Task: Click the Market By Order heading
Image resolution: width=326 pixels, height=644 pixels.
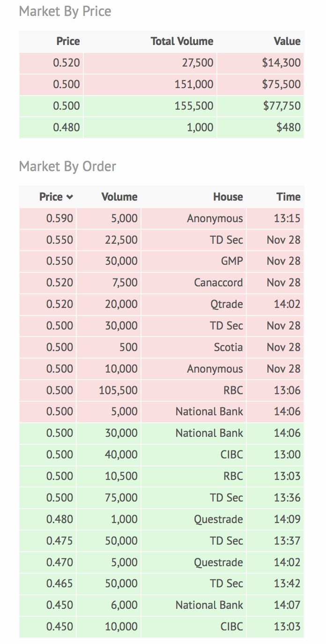Action: (67, 166)
